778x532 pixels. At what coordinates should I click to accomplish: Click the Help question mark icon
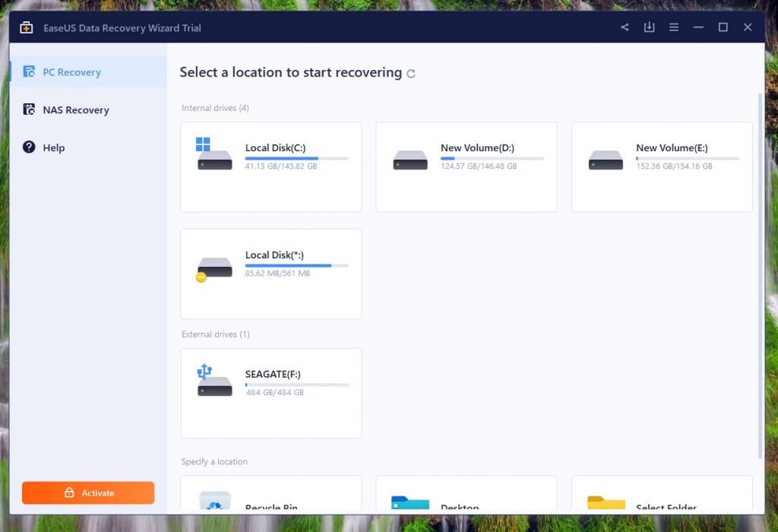pos(28,147)
